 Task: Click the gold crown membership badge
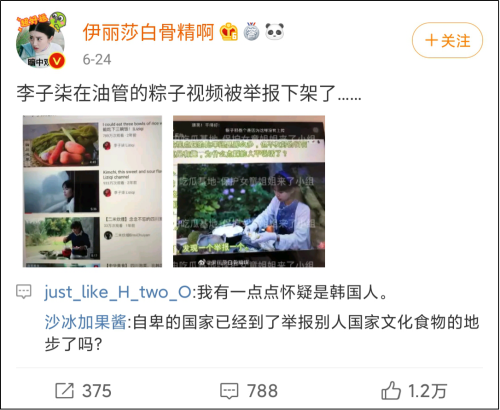[x=229, y=32]
